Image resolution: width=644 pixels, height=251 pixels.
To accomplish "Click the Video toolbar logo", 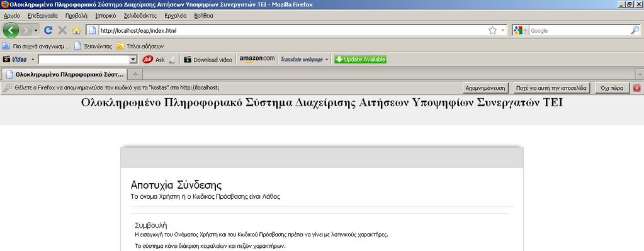I will pyautogui.click(x=14, y=60).
